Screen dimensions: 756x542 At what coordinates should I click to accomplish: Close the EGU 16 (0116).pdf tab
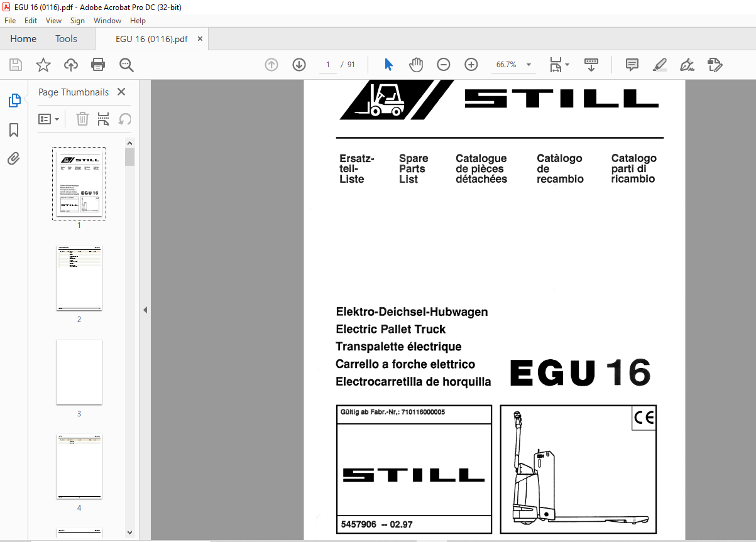[200, 39]
